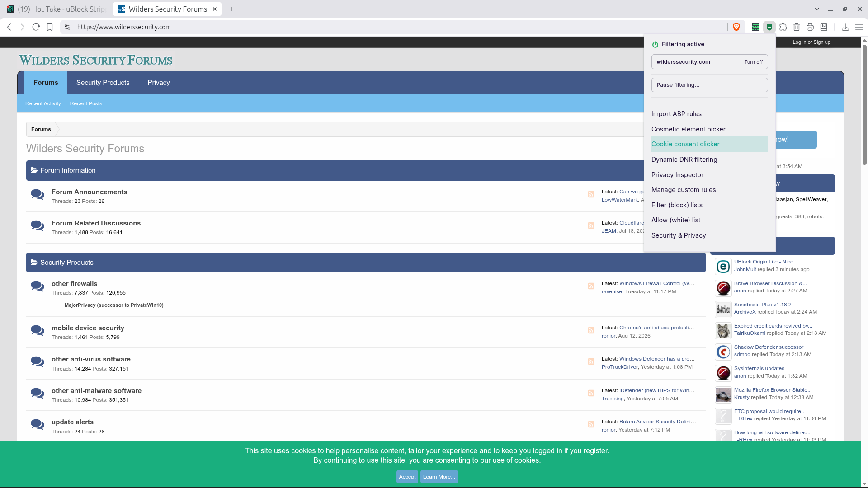Open the Downloads toolbar icon

845,27
